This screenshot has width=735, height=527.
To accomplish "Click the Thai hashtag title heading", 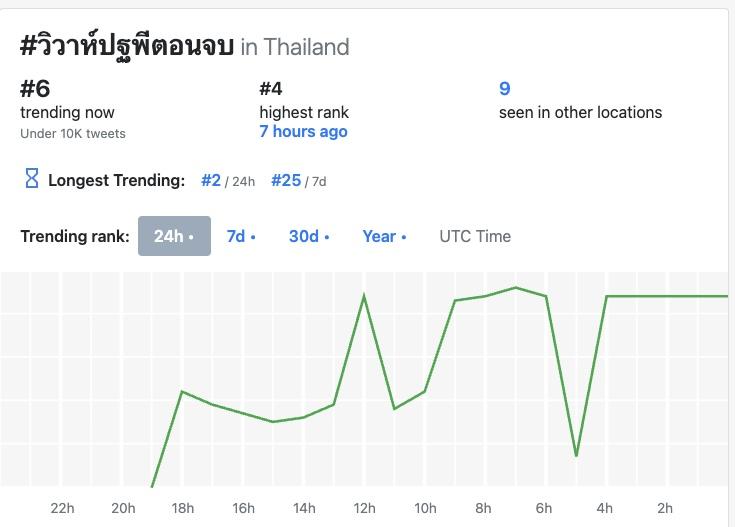I will pos(127,46).
